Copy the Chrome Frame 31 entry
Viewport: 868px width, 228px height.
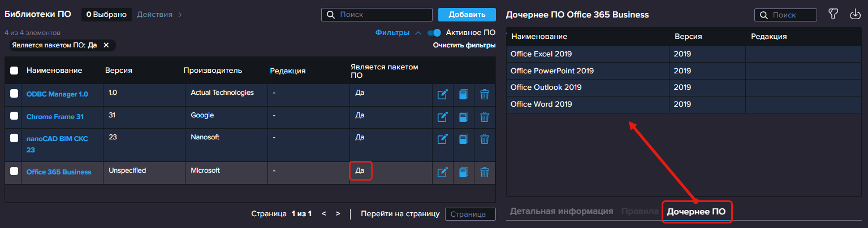(464, 117)
